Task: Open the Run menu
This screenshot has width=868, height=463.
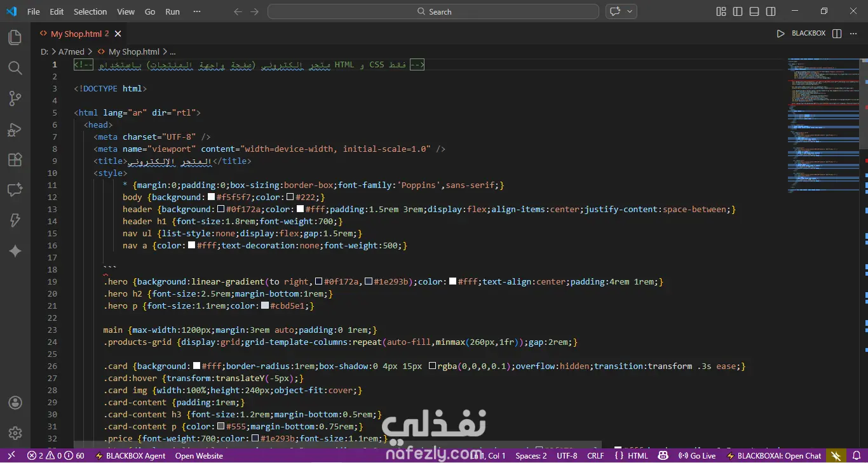Action: click(x=172, y=11)
